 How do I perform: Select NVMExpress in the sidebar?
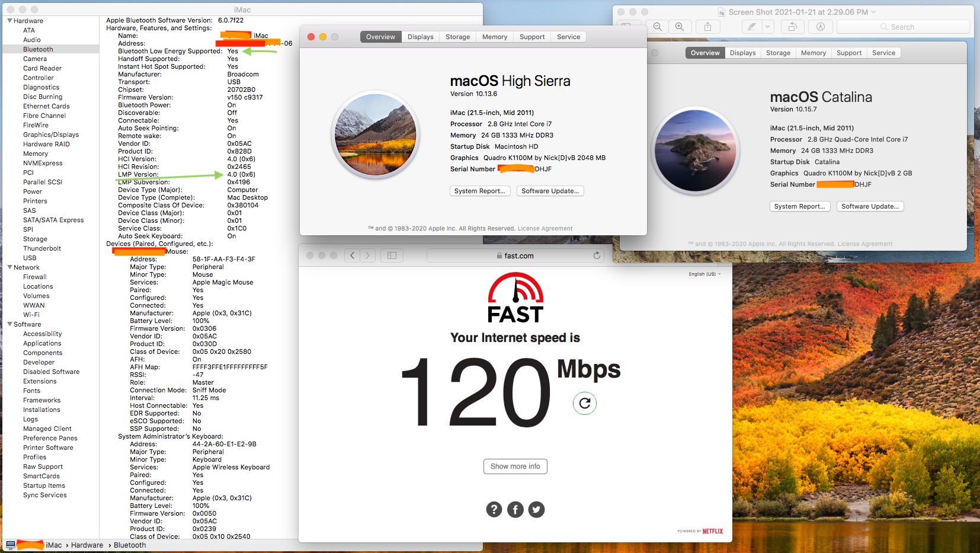(43, 163)
